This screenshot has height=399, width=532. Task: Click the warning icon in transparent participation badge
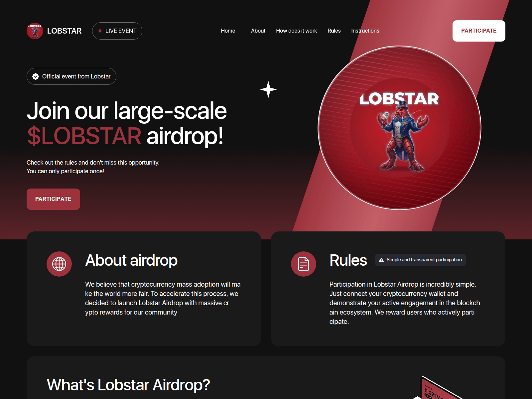click(x=381, y=260)
